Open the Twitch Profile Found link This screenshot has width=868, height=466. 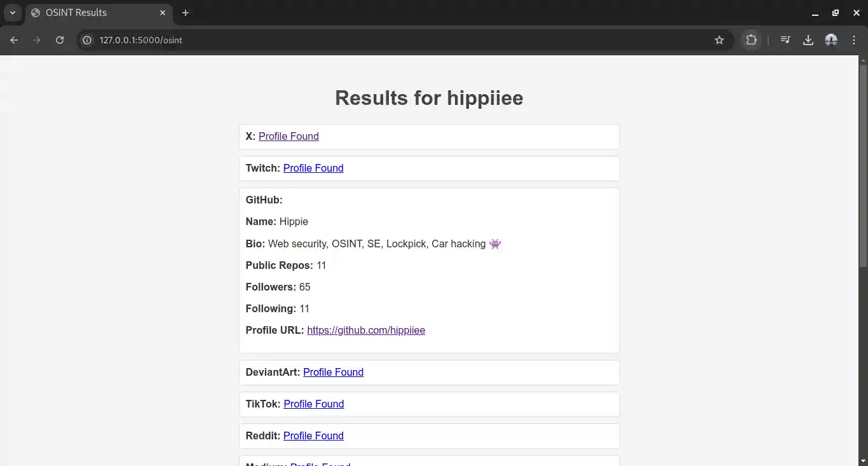click(313, 168)
